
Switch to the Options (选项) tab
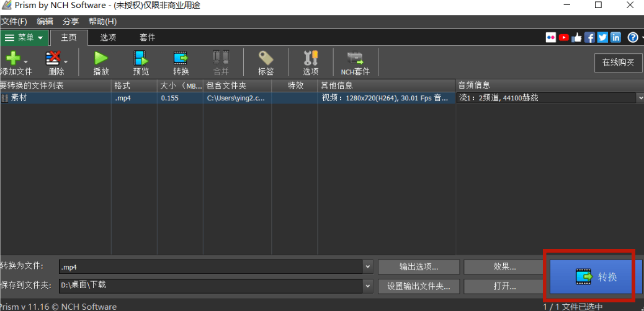(x=108, y=37)
